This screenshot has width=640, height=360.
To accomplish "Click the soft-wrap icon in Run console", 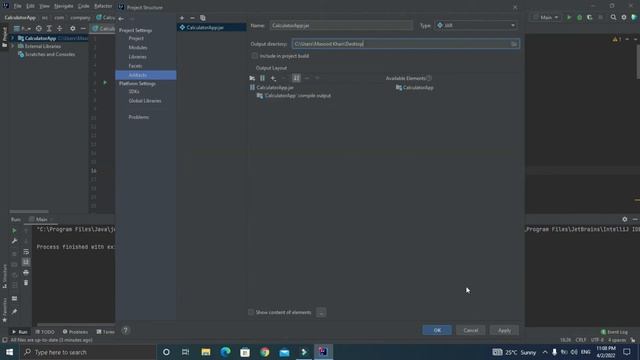I will 26,251.
